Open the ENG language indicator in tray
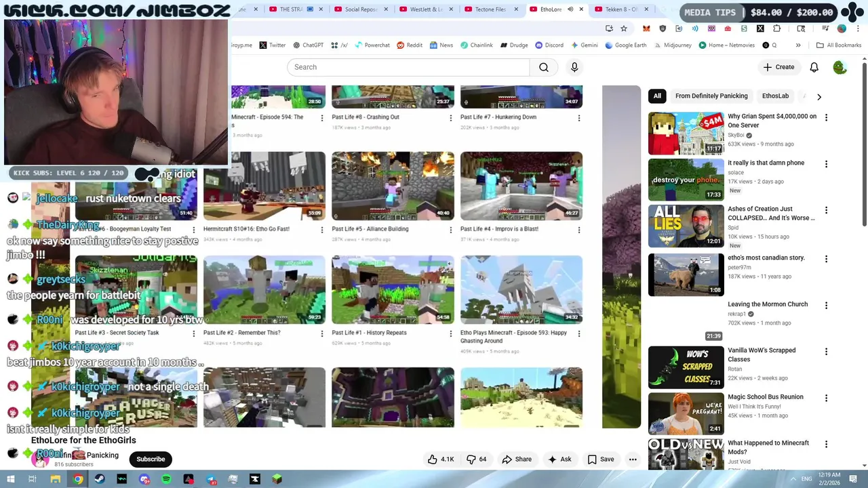Screen dimensions: 868x488 click(806, 480)
